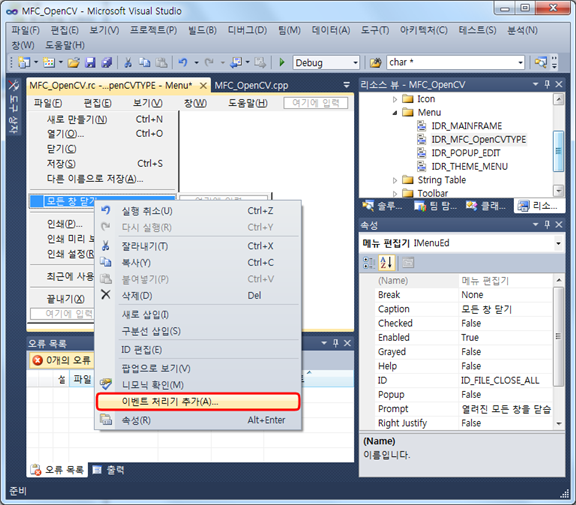
Task: Choose 니모닉 확인(M) in context menu
Action: tap(198, 385)
